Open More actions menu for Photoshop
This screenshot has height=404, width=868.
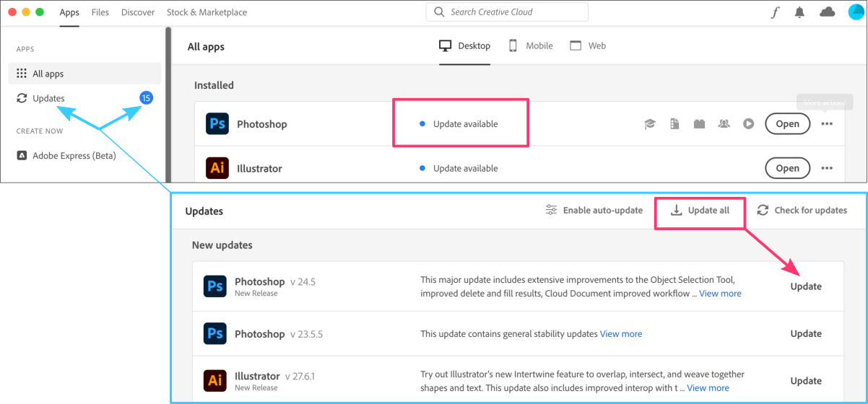point(827,124)
